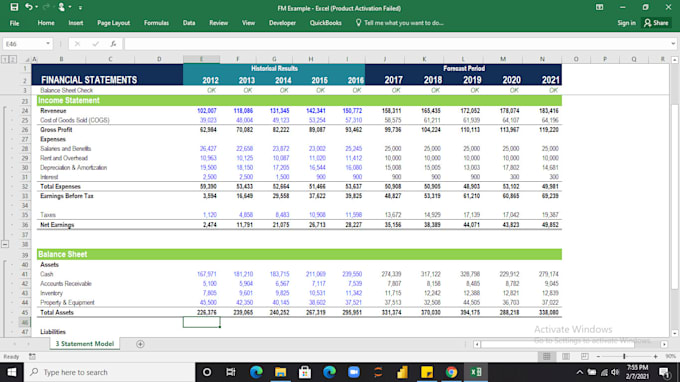The width and height of the screenshot is (680, 382).
Task: Select column J header
Action: [x=385, y=59]
